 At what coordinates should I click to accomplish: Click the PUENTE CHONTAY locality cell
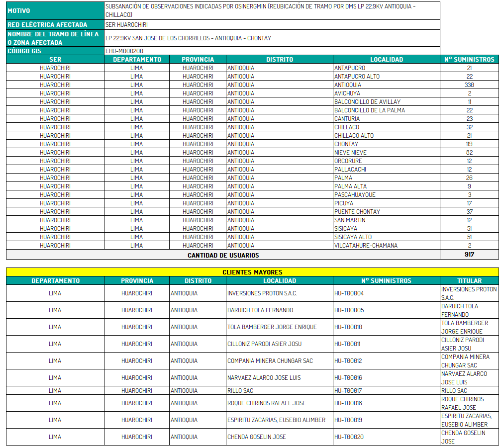click(357, 212)
